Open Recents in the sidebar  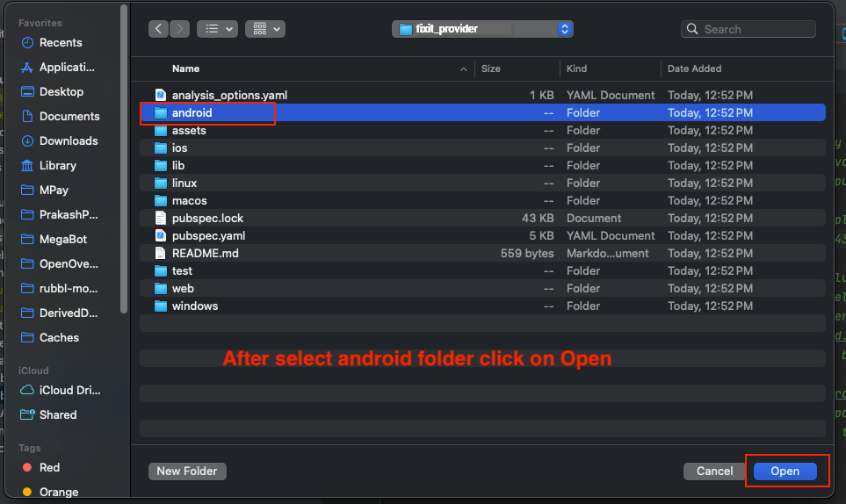click(x=61, y=42)
